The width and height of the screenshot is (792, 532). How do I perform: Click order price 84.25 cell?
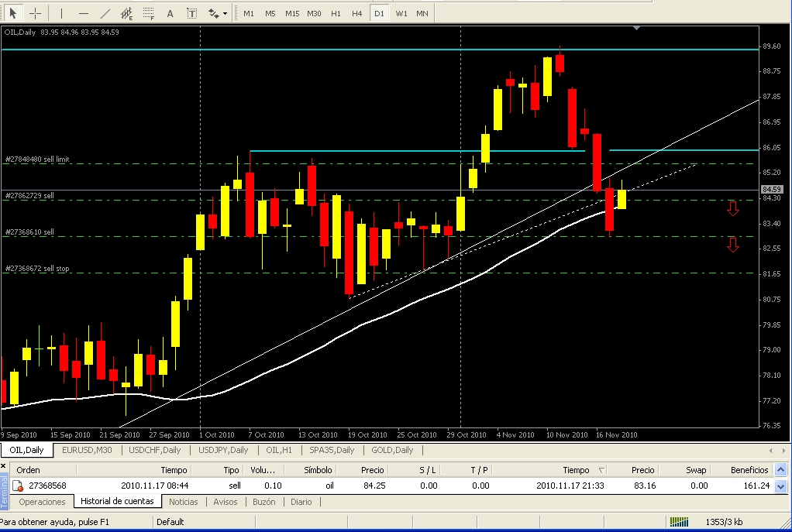point(374,486)
